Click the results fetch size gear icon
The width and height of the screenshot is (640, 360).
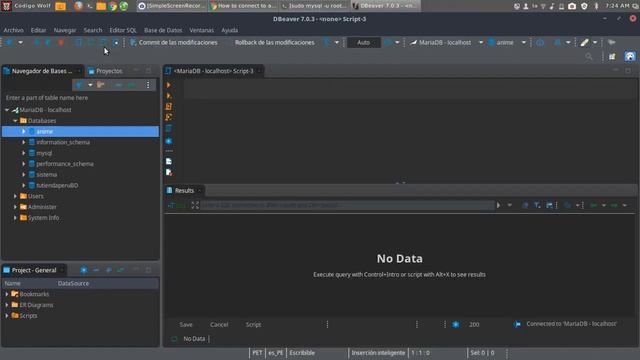456,325
